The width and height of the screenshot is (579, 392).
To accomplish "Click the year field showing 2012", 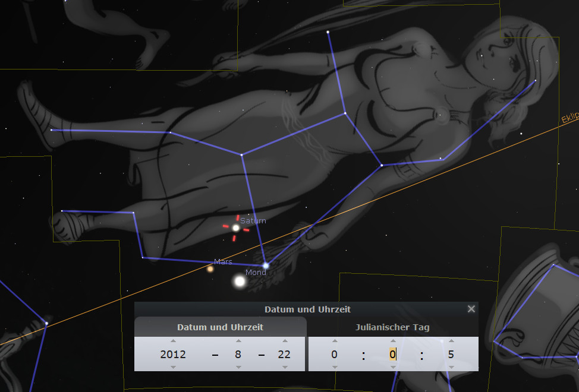I will 173,355.
